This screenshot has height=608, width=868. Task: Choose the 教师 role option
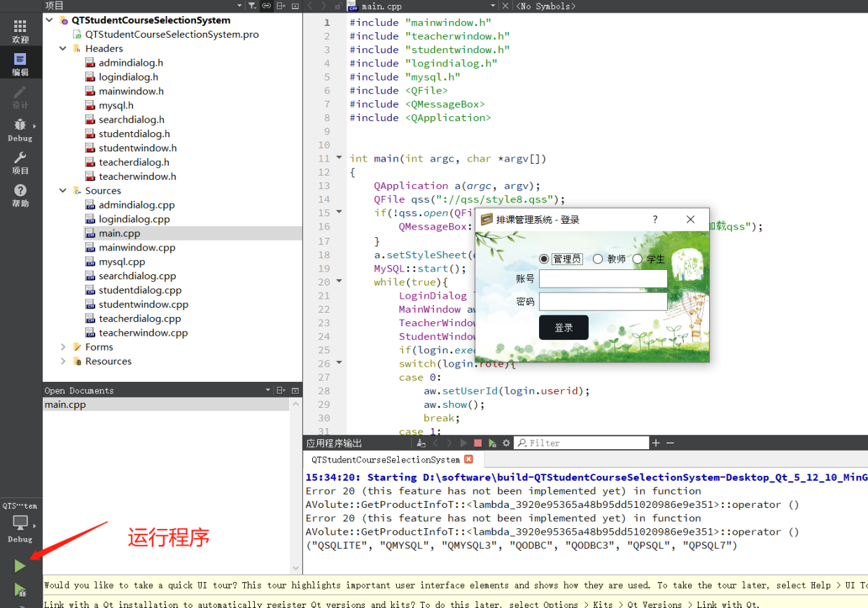tap(598, 258)
